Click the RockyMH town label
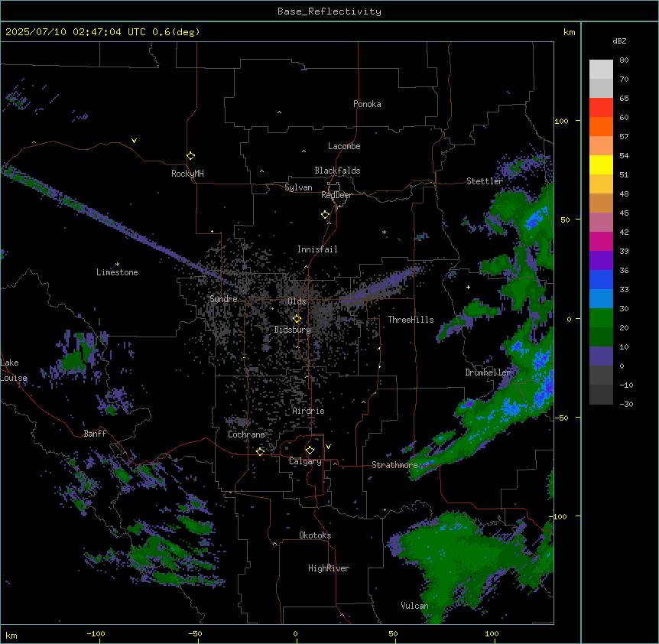This screenshot has height=644, width=659. coord(187,174)
